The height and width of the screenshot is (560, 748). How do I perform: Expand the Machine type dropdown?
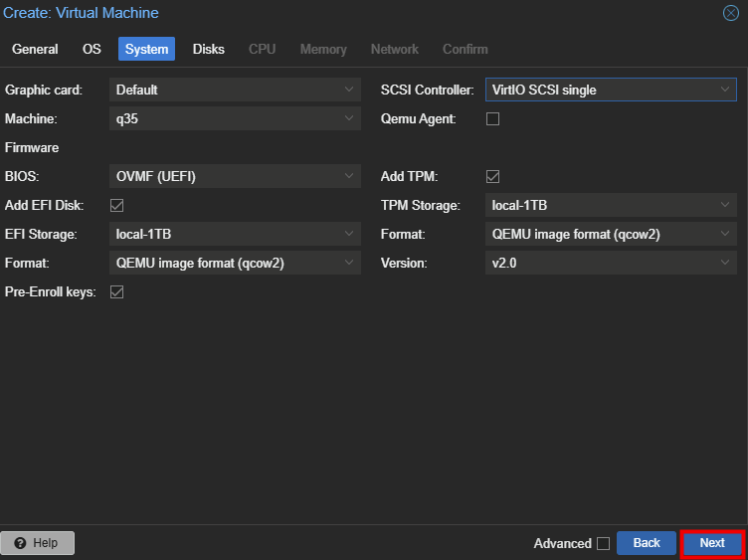[x=235, y=118]
